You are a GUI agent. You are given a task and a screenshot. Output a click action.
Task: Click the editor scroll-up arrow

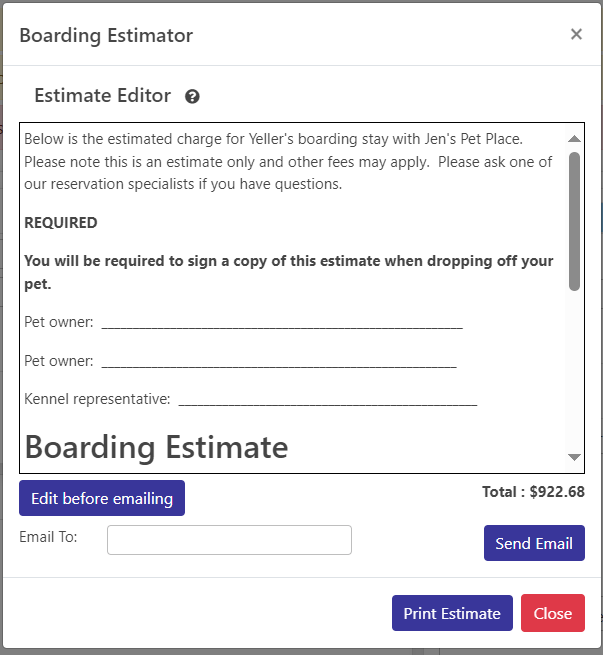pos(575,139)
